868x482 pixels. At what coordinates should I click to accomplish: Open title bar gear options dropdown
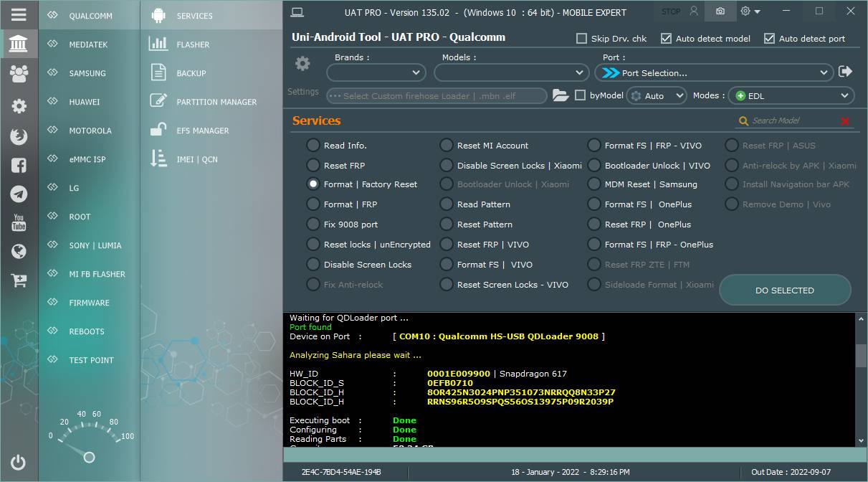coord(750,11)
